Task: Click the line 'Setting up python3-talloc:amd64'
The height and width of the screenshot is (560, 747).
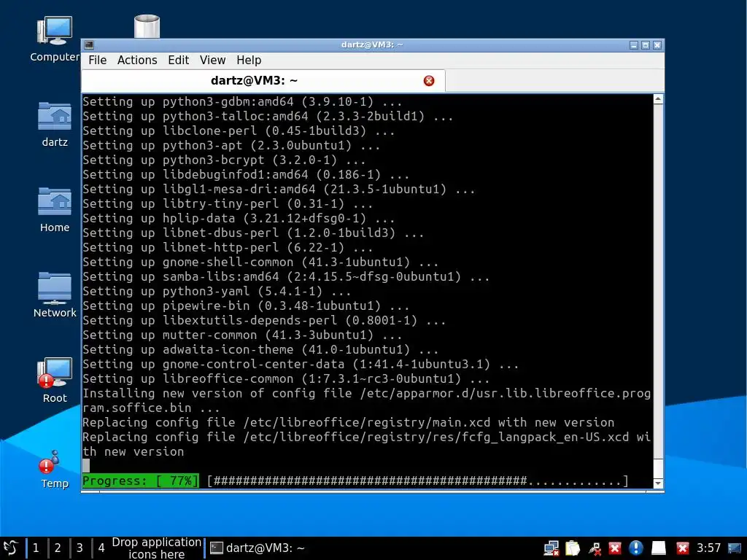Action: [x=268, y=116]
